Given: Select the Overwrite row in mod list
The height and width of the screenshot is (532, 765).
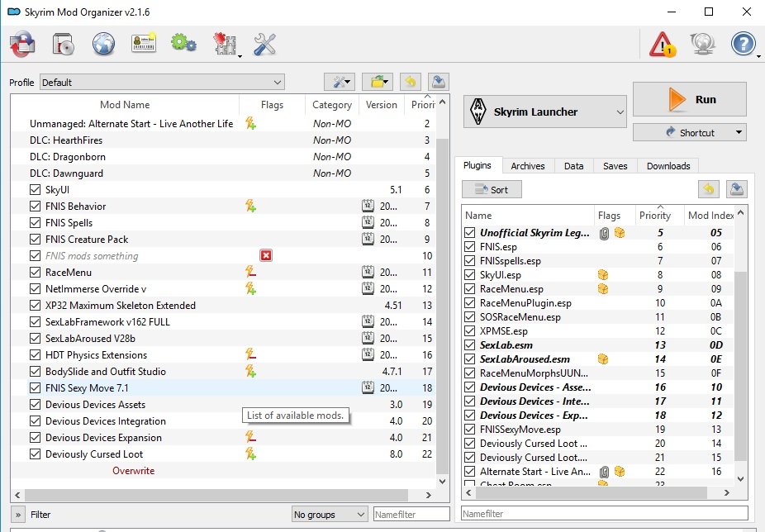Looking at the screenshot, I should [223, 471].
